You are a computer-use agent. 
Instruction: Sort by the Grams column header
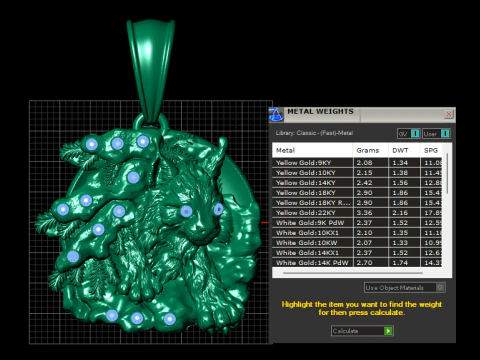[370, 150]
